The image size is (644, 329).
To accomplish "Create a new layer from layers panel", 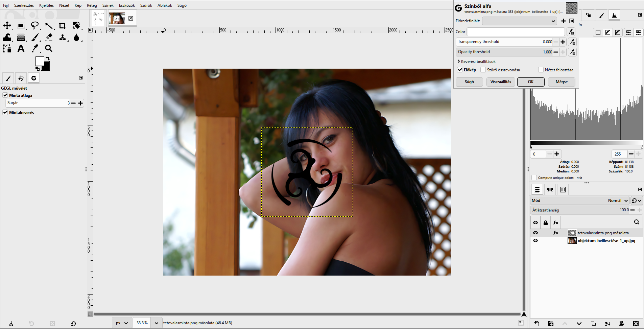I will click(536, 324).
